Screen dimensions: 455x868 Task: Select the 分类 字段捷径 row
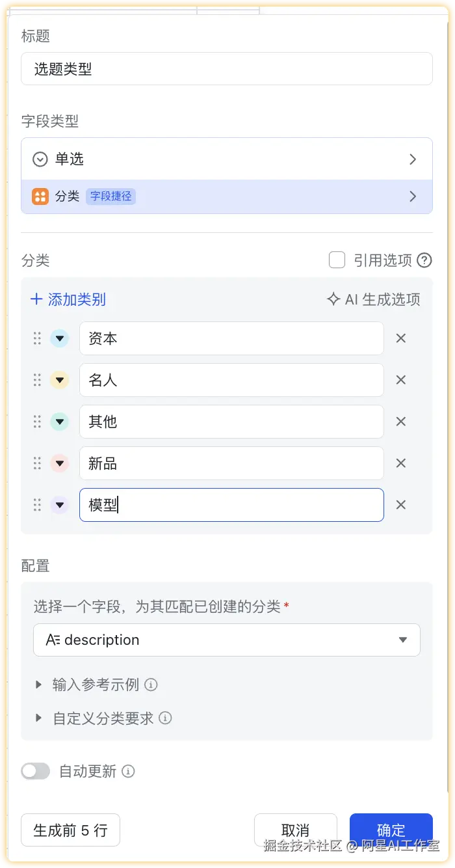point(226,197)
